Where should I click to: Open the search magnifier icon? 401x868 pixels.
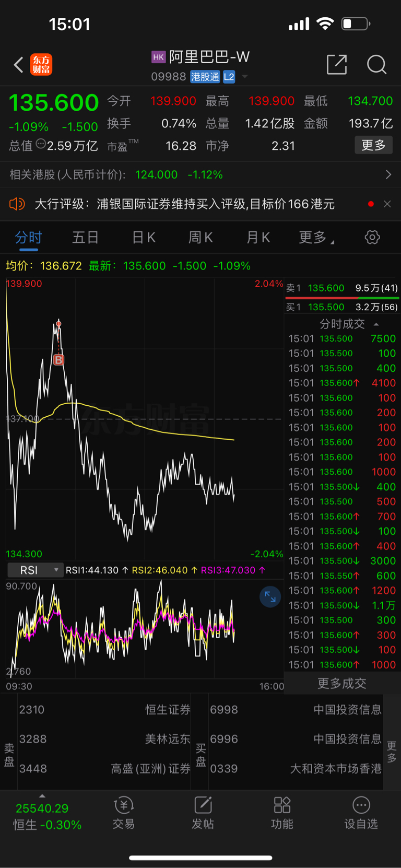pyautogui.click(x=376, y=65)
